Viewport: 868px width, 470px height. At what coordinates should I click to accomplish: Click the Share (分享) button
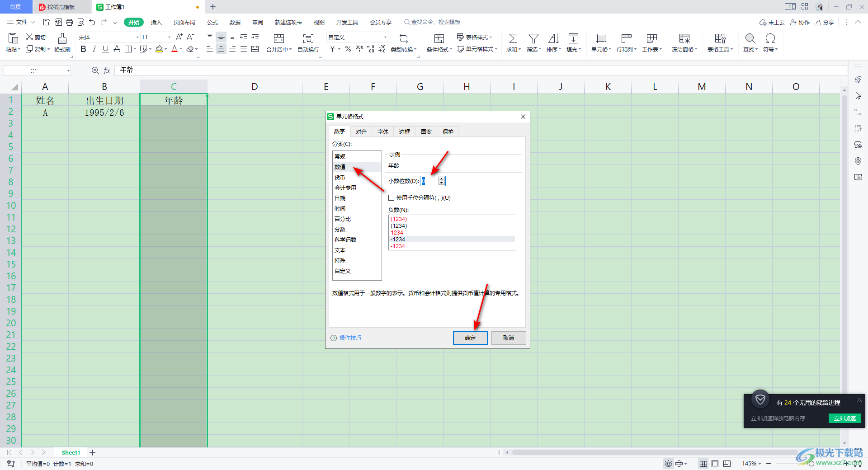click(x=825, y=22)
